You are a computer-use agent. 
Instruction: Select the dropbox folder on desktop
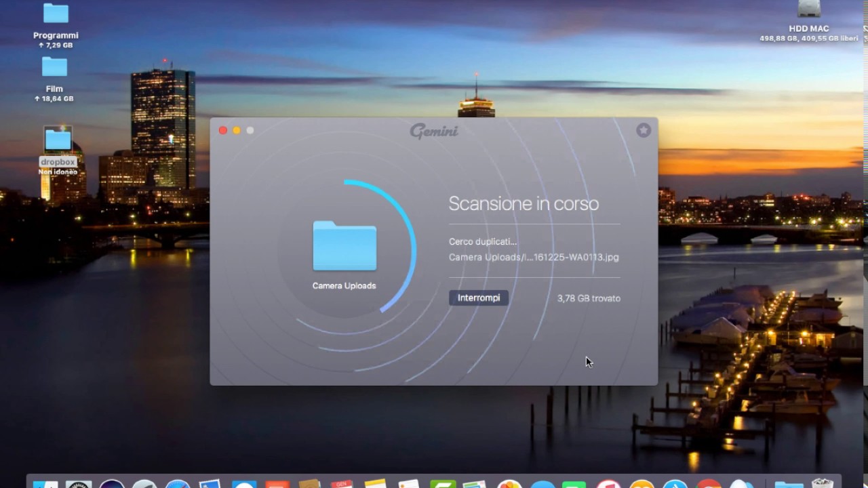[x=58, y=140]
